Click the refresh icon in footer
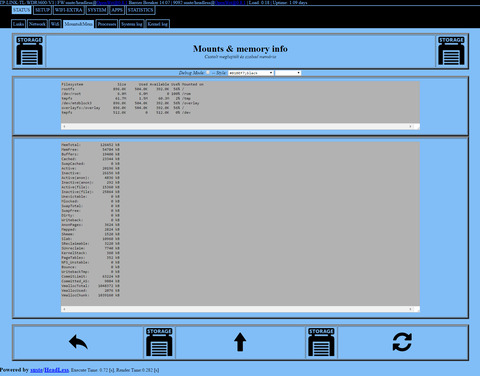The image size is (480, 376). [x=402, y=342]
